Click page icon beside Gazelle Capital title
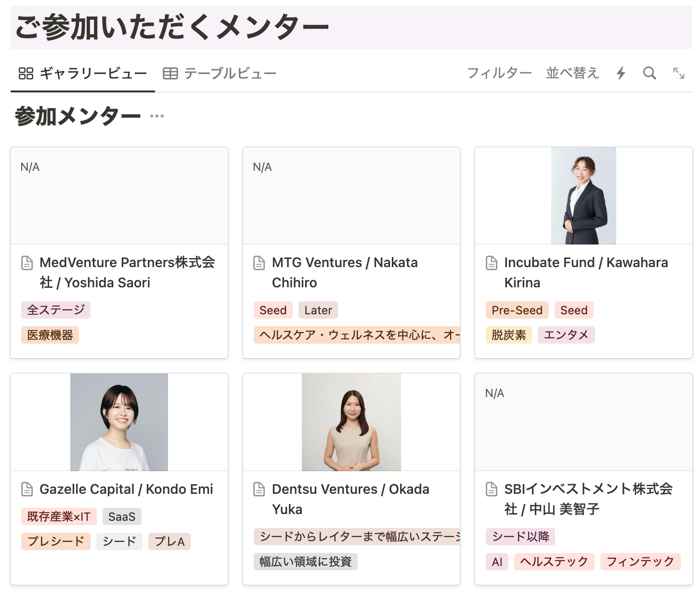Viewport: 700px width, 592px height. (x=27, y=489)
